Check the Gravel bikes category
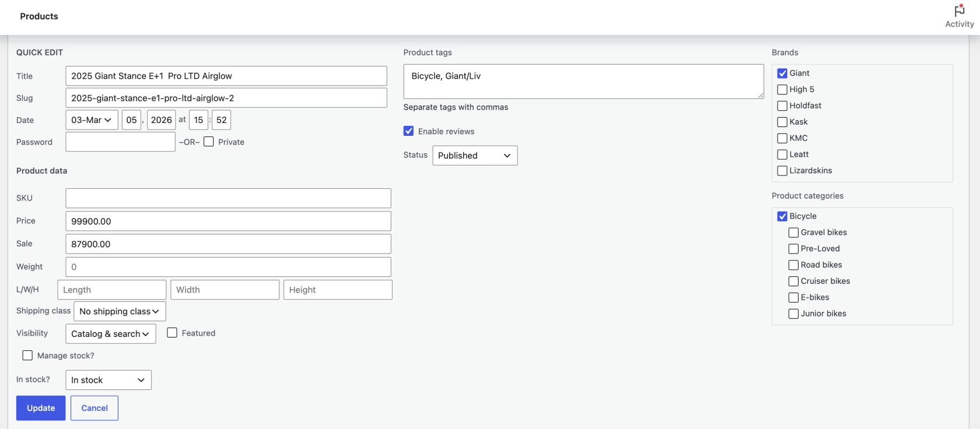The height and width of the screenshot is (429, 980). (793, 233)
